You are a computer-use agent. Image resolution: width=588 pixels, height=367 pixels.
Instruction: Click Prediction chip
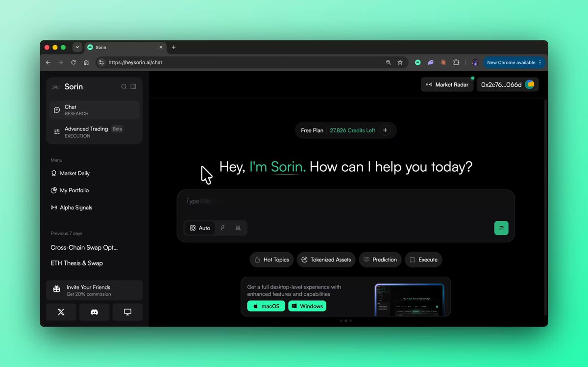point(380,260)
